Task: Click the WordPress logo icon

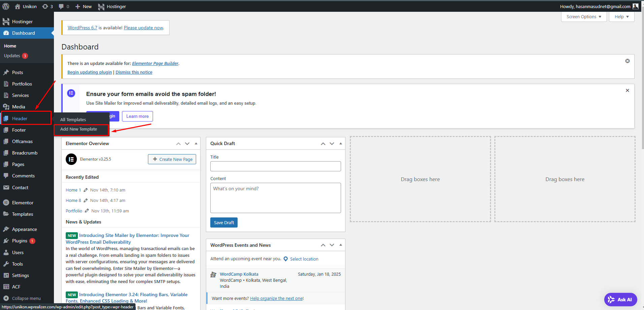Action: point(6,6)
